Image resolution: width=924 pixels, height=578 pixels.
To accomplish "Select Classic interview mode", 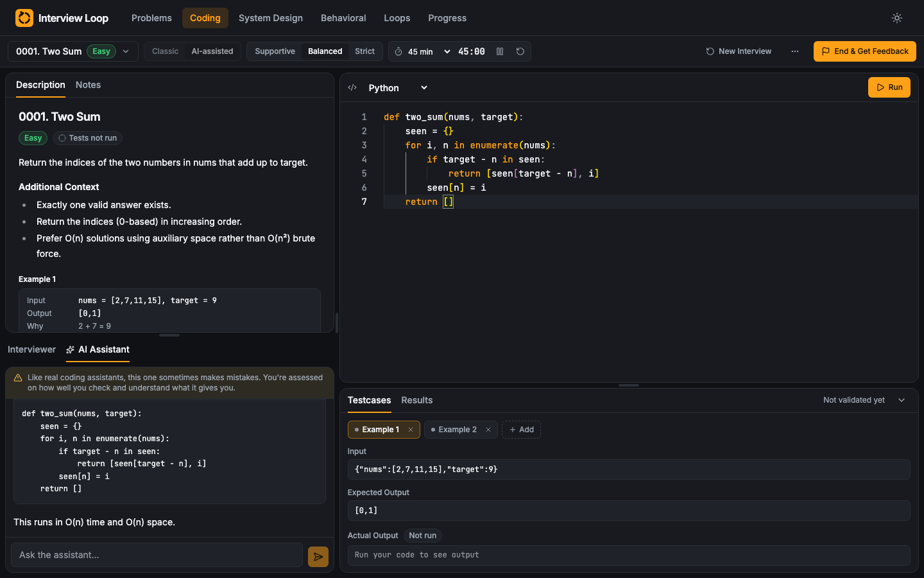I will [x=165, y=51].
